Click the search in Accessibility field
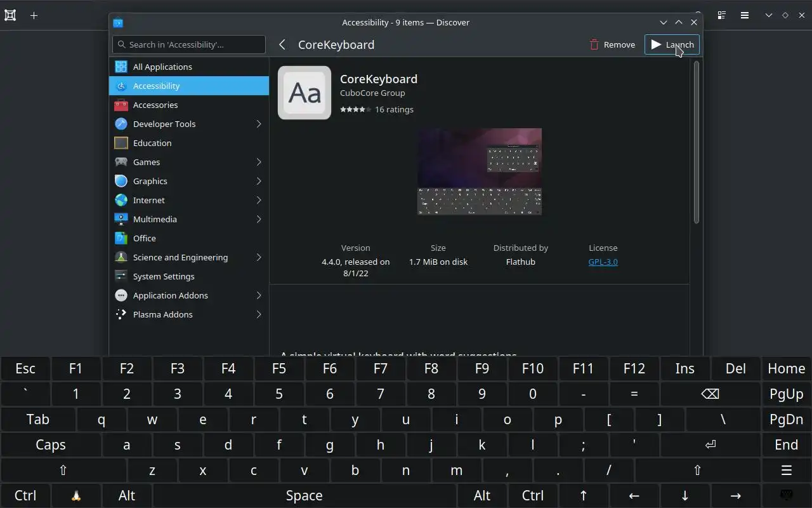 point(189,44)
